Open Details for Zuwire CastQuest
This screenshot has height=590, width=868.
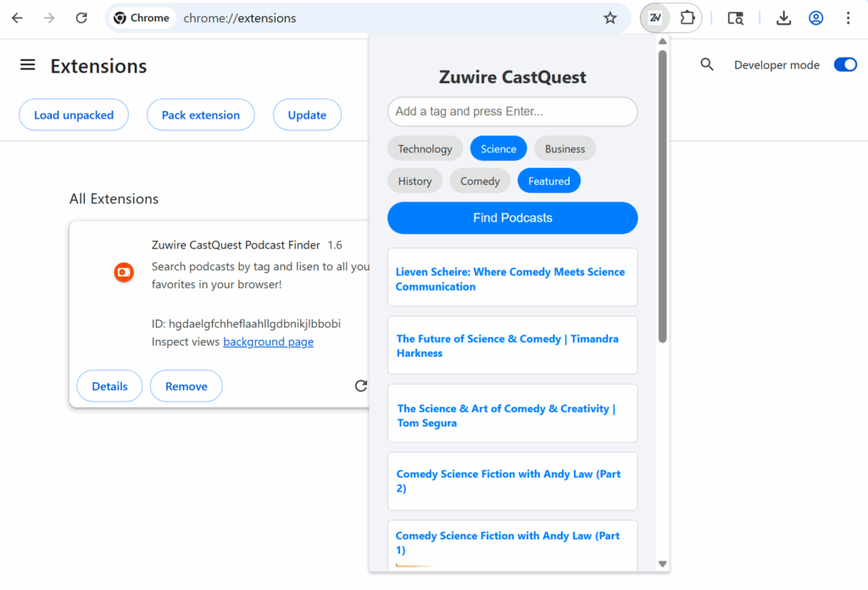click(109, 387)
